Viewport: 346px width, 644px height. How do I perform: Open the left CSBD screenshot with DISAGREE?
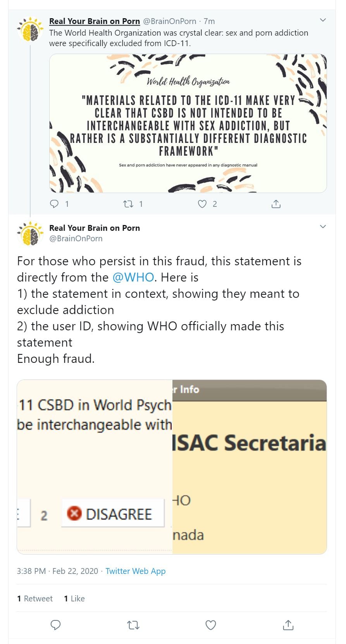pyautogui.click(x=95, y=467)
